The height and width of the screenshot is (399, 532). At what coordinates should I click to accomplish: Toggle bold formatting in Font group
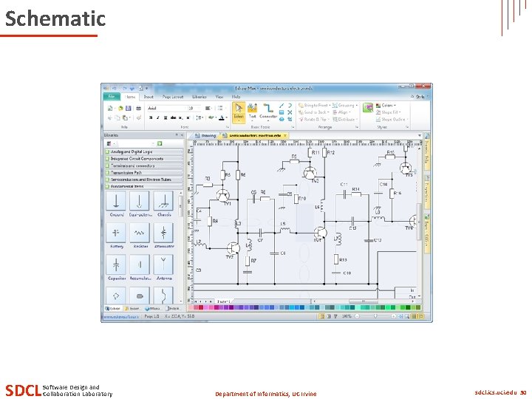pos(151,117)
